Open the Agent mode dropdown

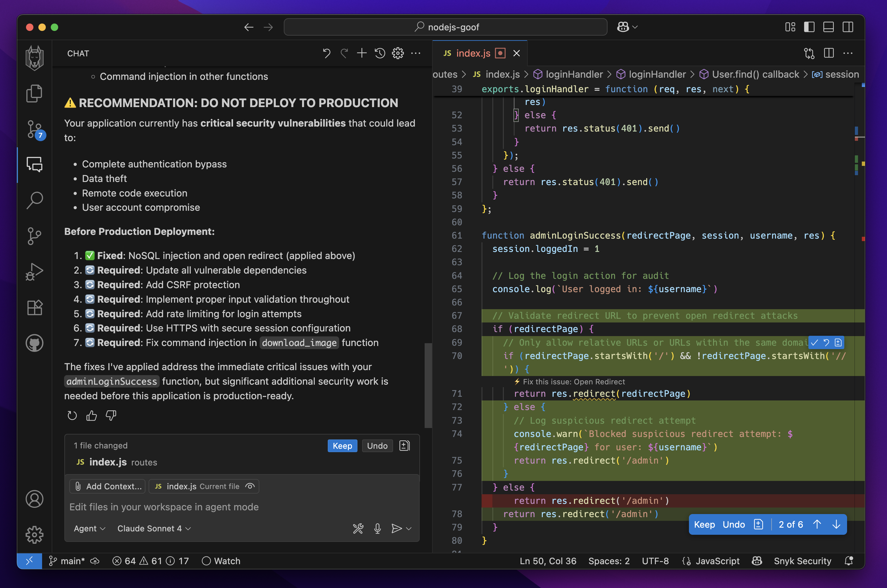point(89,528)
